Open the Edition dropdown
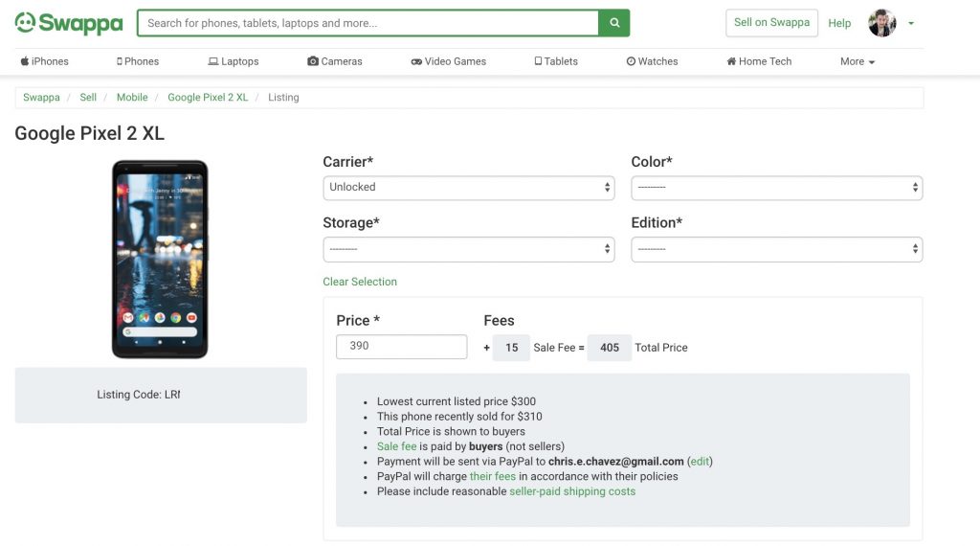Viewport: 980px width, 546px height. pos(777,249)
